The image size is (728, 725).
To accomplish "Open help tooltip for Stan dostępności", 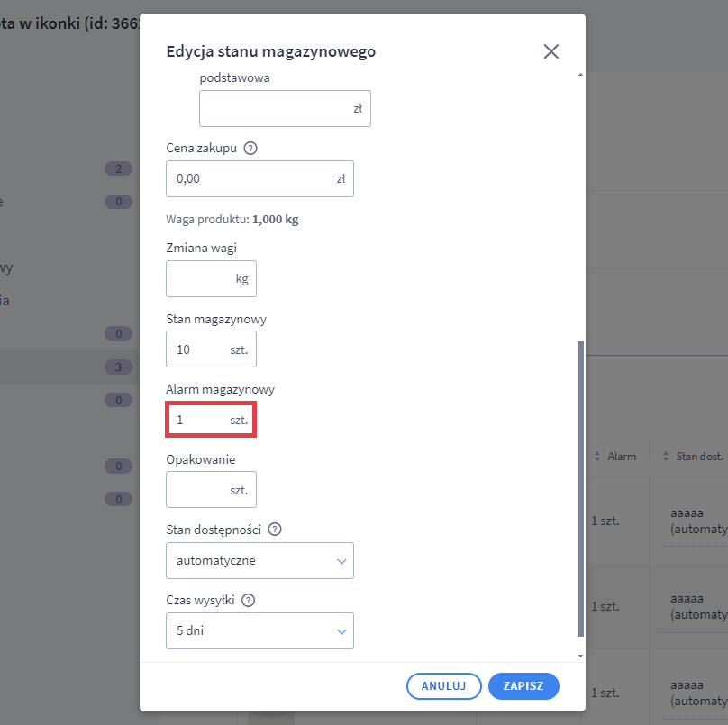I will tap(275, 530).
